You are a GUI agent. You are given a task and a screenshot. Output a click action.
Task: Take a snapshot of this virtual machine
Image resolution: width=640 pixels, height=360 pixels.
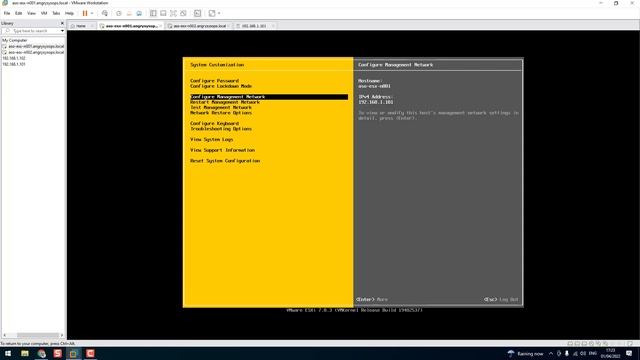pos(119,13)
